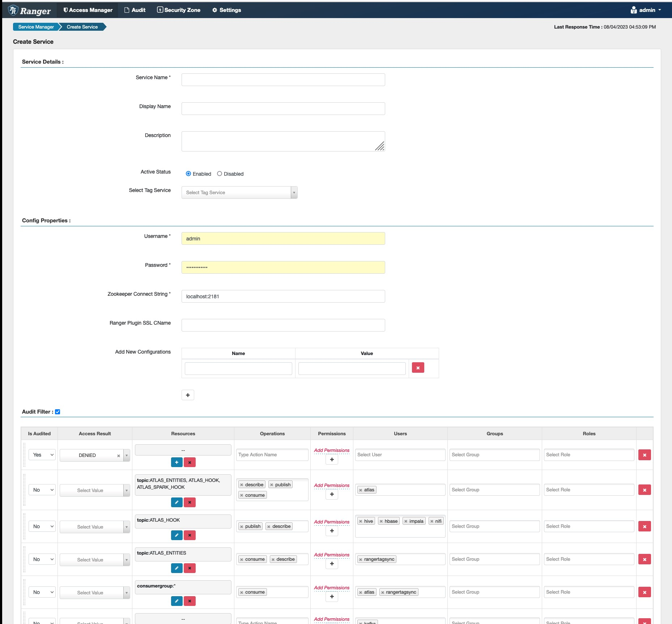Remove the topic:ATLAS_HOOK resource
This screenshot has height=624, width=672.
[x=190, y=535]
